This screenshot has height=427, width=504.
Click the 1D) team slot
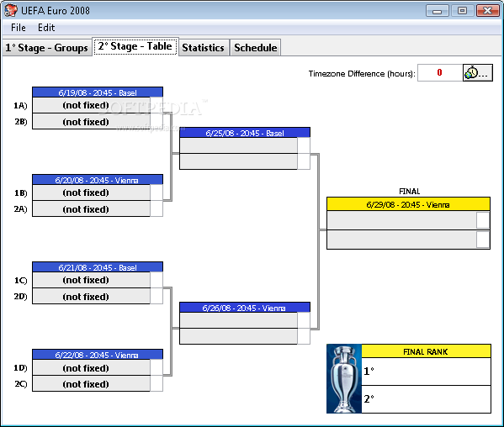click(x=91, y=367)
